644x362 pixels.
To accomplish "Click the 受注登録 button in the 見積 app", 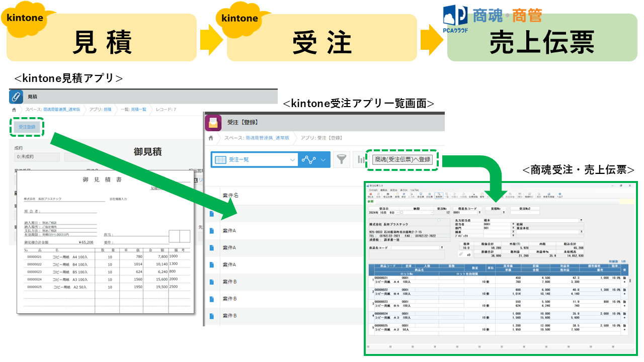I will point(26,127).
